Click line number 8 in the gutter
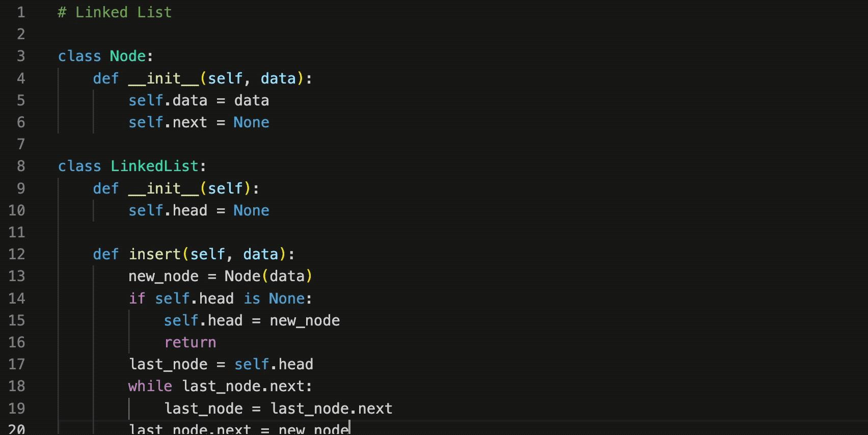The image size is (868, 435). pos(20,166)
